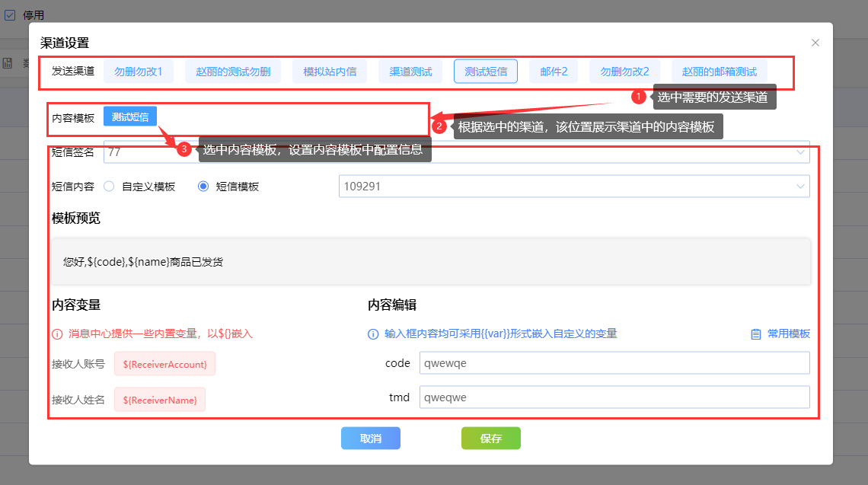Click the code input field

(x=614, y=363)
